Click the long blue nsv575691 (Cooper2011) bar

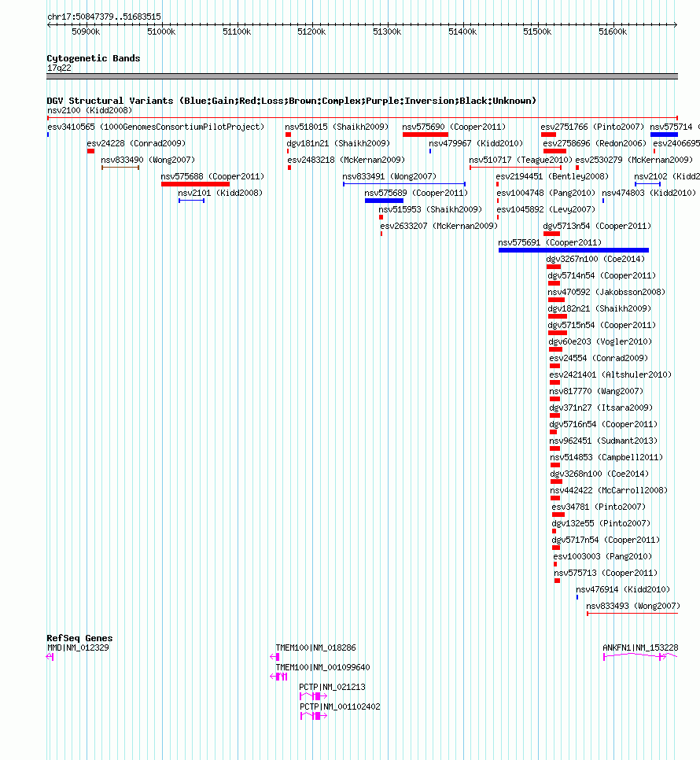click(x=573, y=250)
